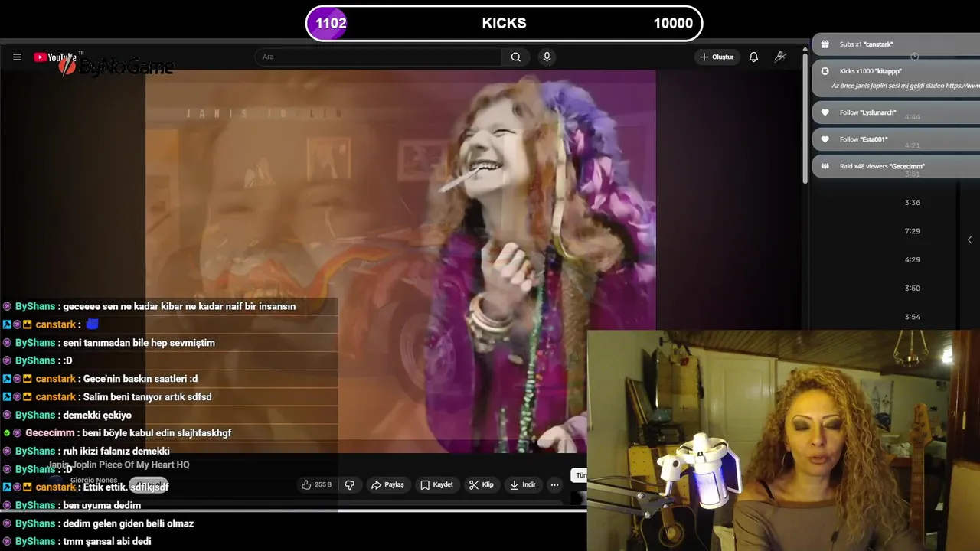Go to the YouTube home logo

55,57
